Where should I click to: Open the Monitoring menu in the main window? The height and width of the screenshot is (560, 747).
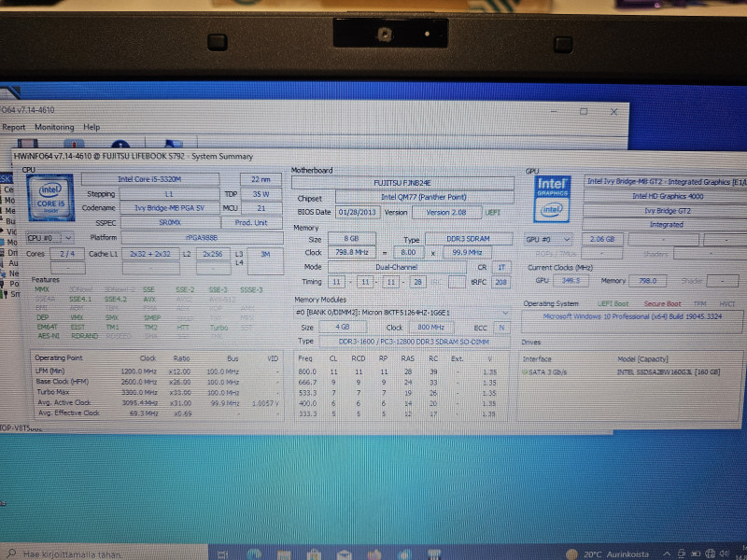pos(54,127)
